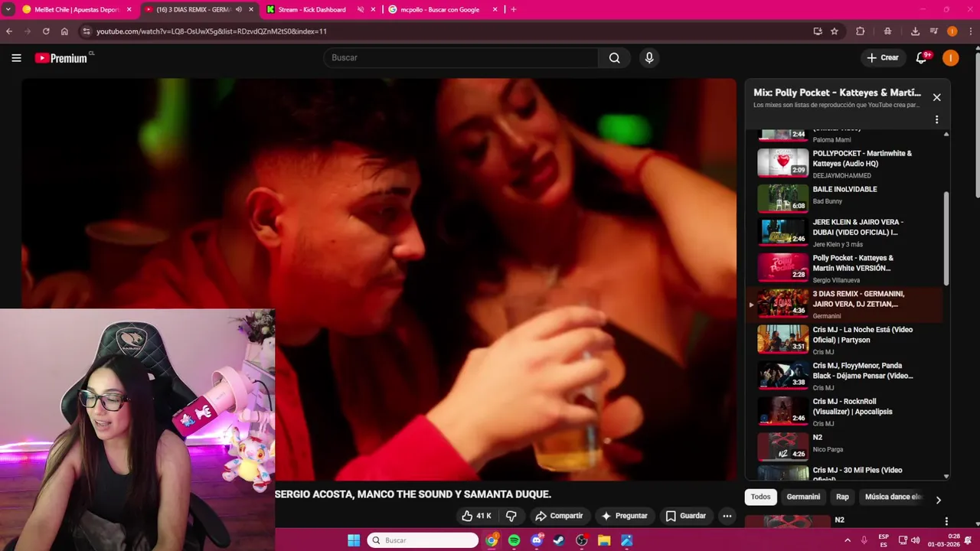This screenshot has width=980, height=551.
Task: Click the YouTube Buscar search field
Action: pyautogui.click(x=461, y=58)
